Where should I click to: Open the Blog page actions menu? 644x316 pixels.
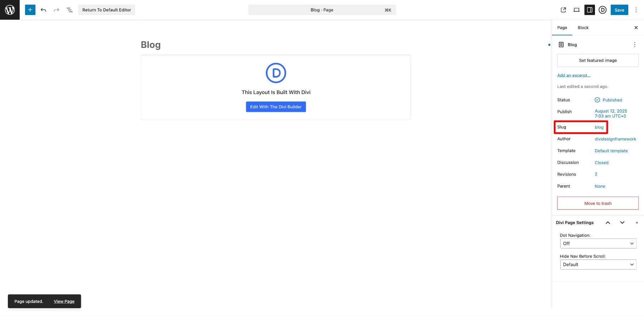(x=635, y=45)
